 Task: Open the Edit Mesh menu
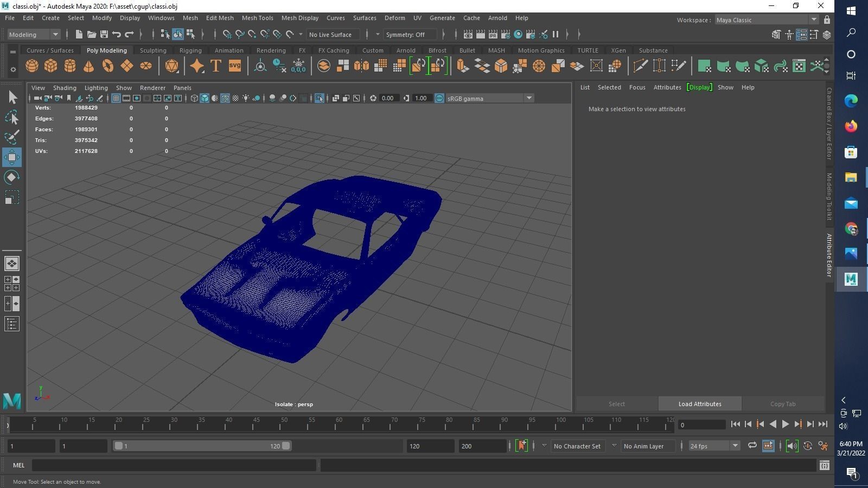pyautogui.click(x=220, y=18)
